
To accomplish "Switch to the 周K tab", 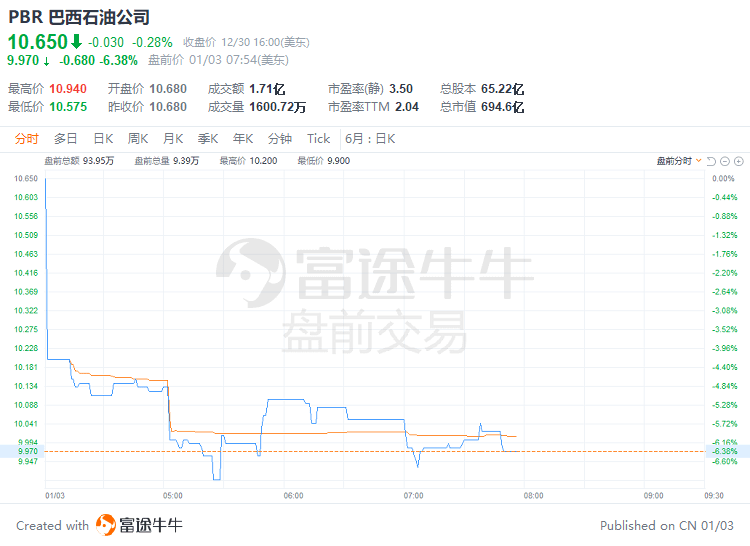I will coord(138,139).
